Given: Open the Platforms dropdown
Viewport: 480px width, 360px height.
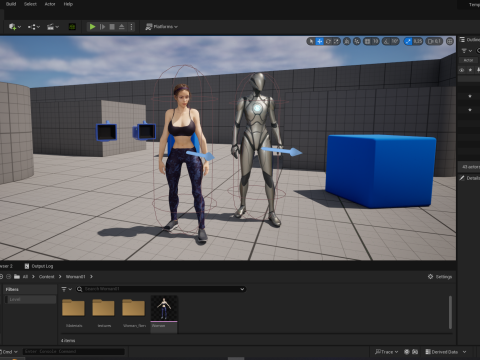Looking at the screenshot, I should pos(162,27).
